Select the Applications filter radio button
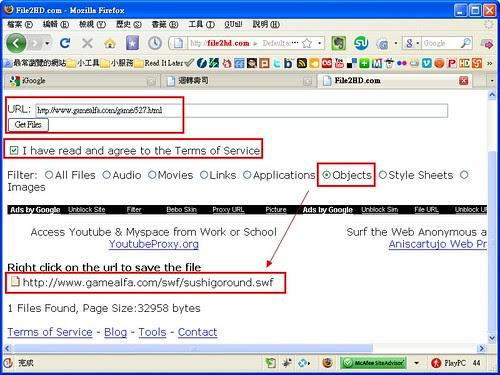Screen dimensions: 500x375 (247, 175)
